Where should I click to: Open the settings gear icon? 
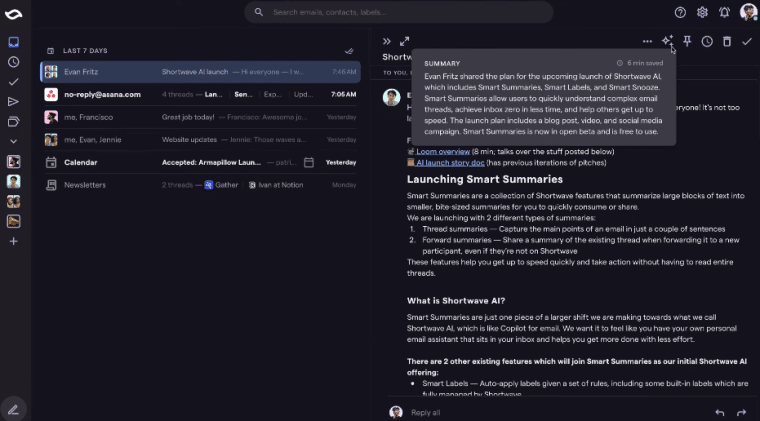click(702, 13)
